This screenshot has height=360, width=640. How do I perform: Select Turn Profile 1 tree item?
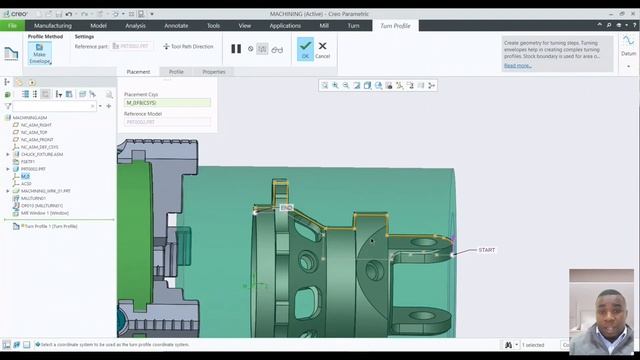coord(51,226)
